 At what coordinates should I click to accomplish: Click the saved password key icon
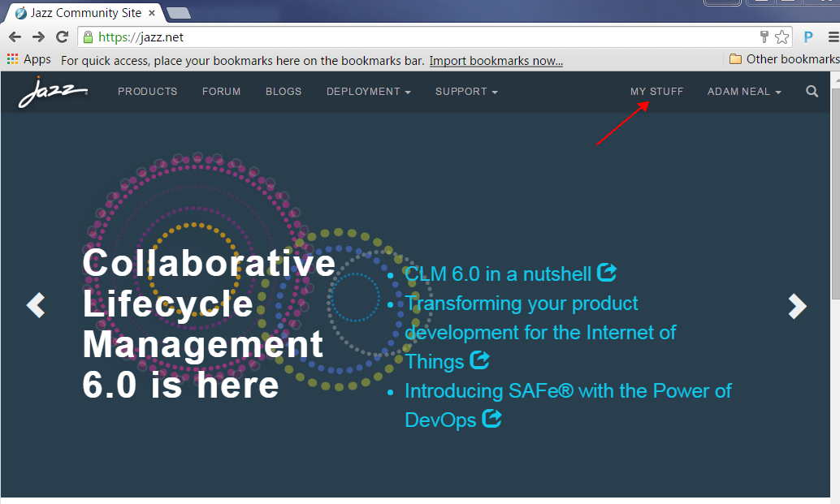pos(764,37)
